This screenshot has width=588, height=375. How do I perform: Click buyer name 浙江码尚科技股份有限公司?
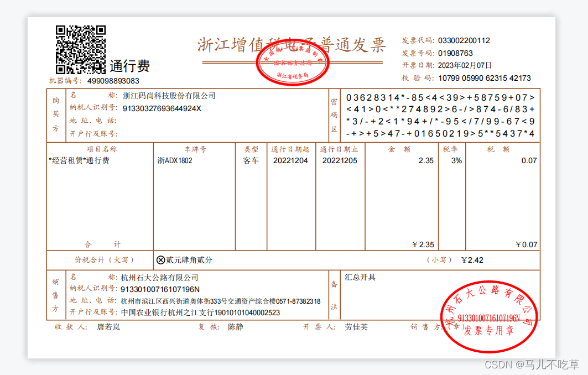169,96
